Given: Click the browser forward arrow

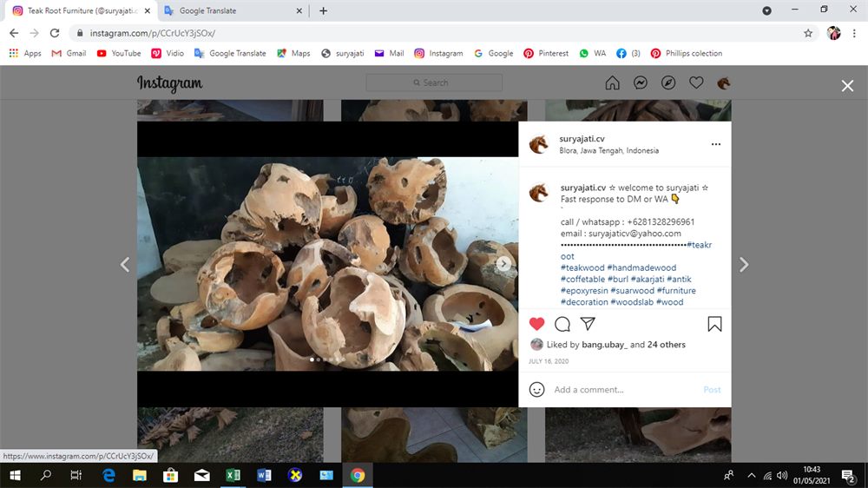Looking at the screenshot, I should [35, 33].
